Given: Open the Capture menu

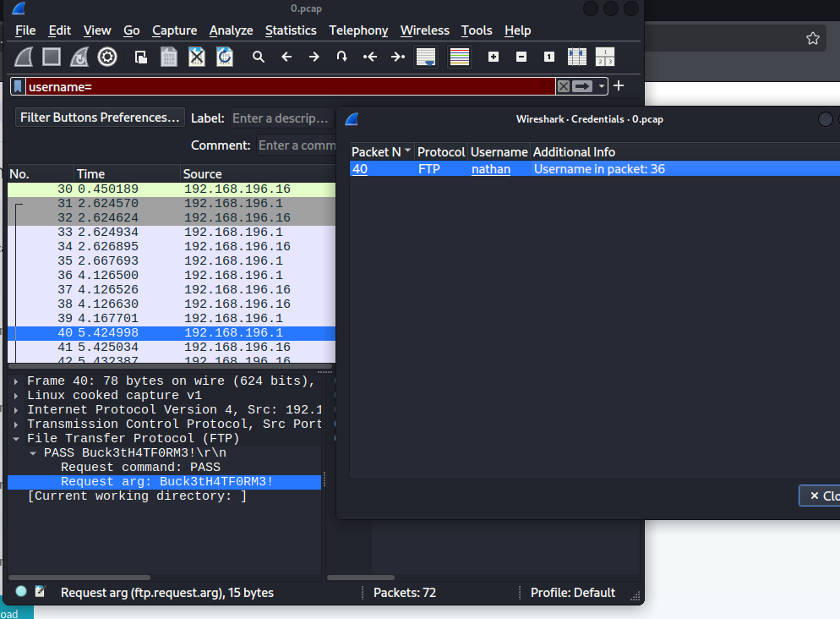Looking at the screenshot, I should (x=175, y=30).
